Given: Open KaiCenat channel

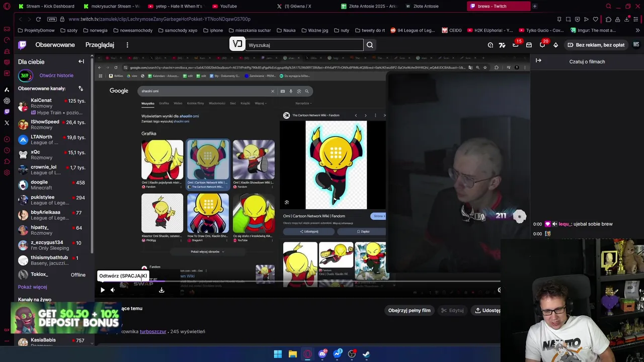Looking at the screenshot, I should pyautogui.click(x=52, y=106).
